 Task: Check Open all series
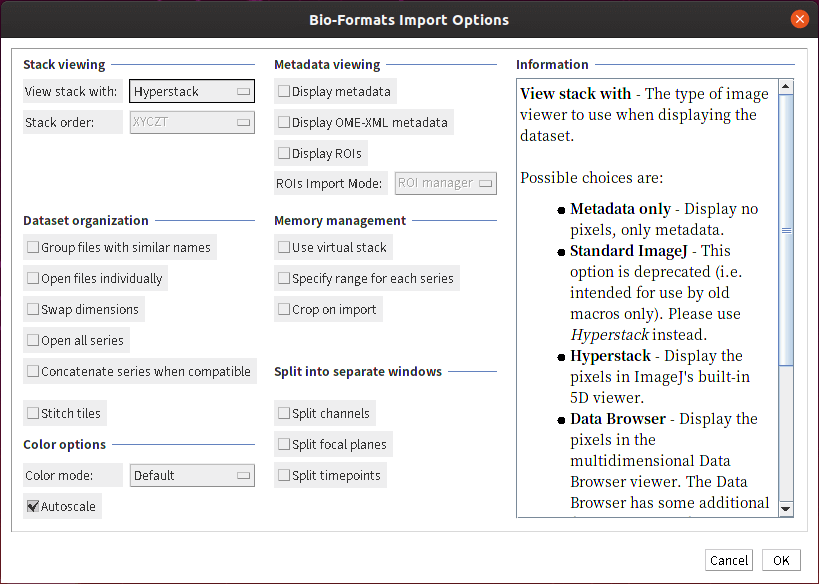pyautogui.click(x=33, y=340)
